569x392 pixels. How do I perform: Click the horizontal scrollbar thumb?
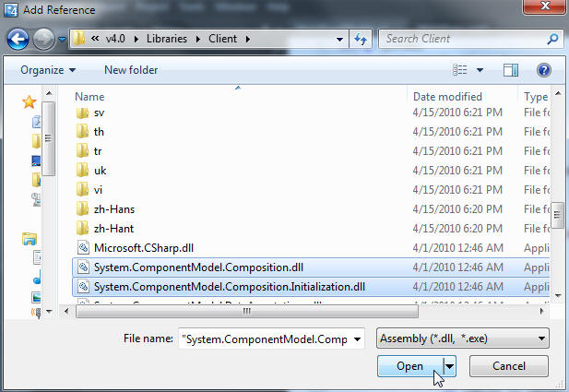point(247,312)
